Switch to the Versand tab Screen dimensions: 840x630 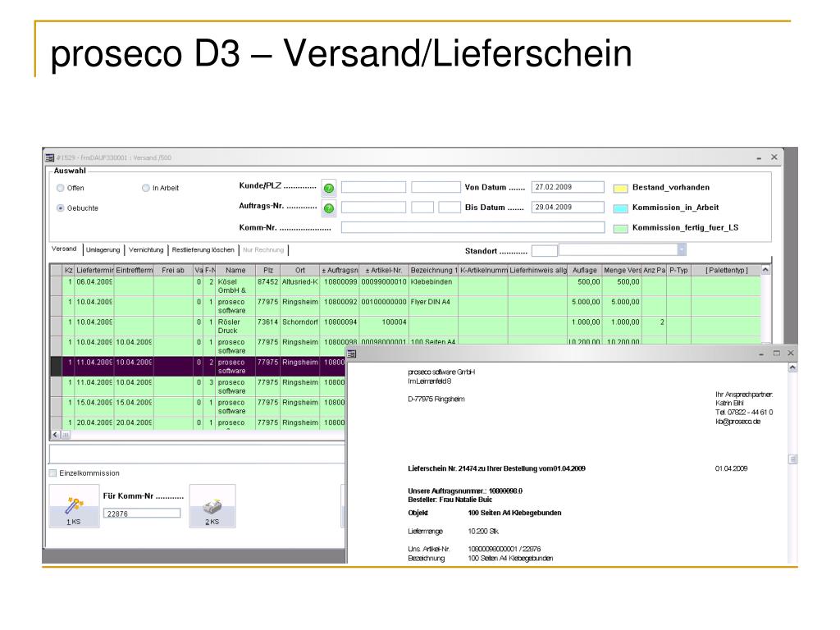[x=64, y=249]
